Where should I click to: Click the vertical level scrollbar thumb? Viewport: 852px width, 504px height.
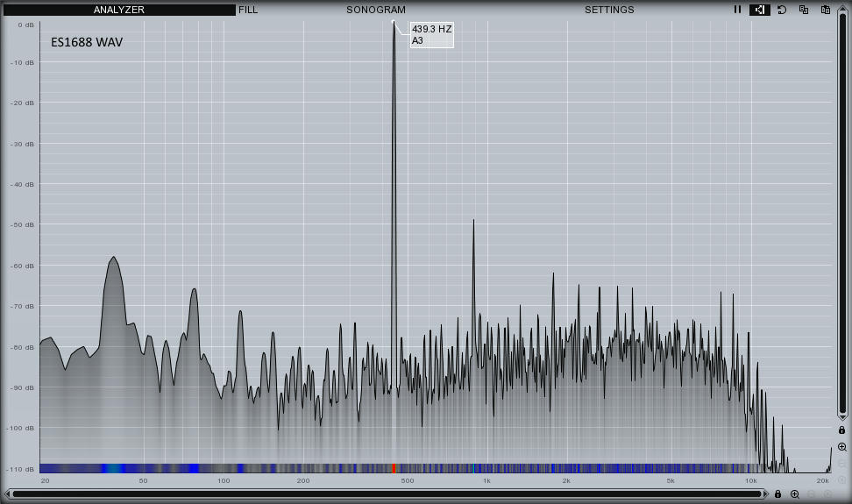[842, 212]
